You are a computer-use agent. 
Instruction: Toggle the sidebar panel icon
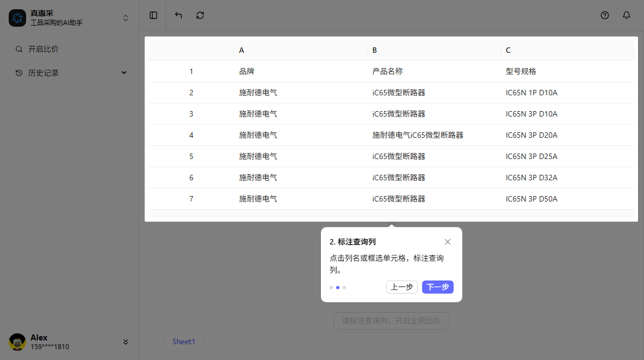153,15
